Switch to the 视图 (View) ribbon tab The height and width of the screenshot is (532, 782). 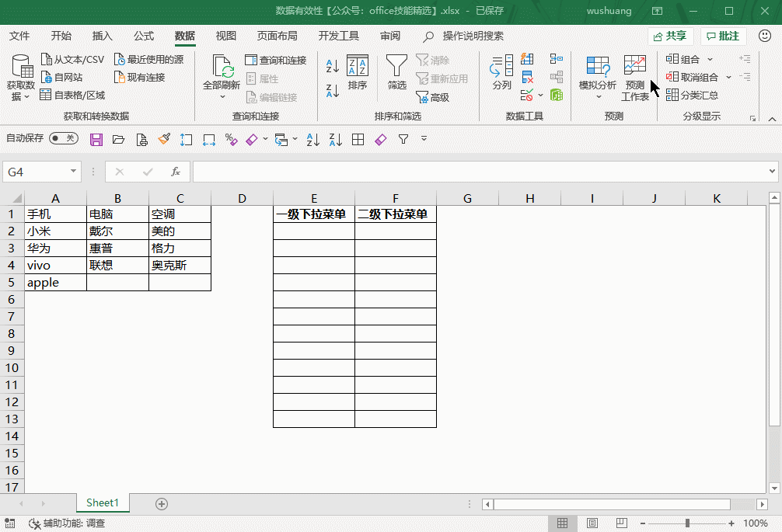click(225, 36)
